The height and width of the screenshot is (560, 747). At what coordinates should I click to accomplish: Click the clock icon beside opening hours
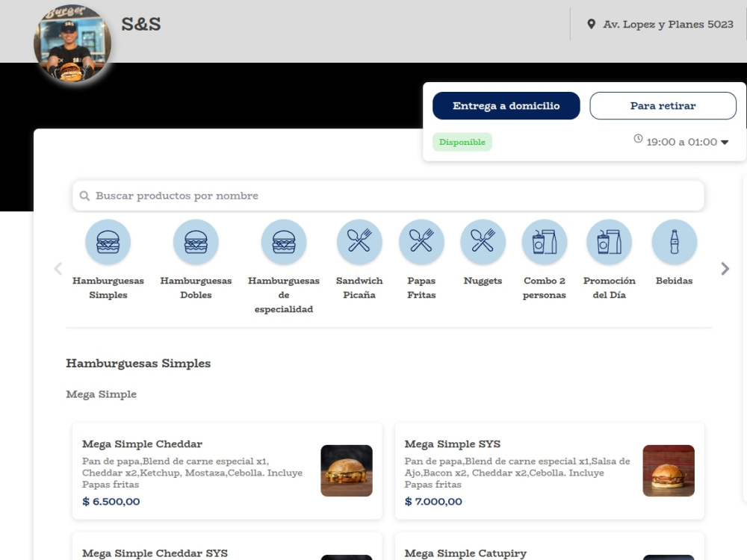click(x=638, y=139)
